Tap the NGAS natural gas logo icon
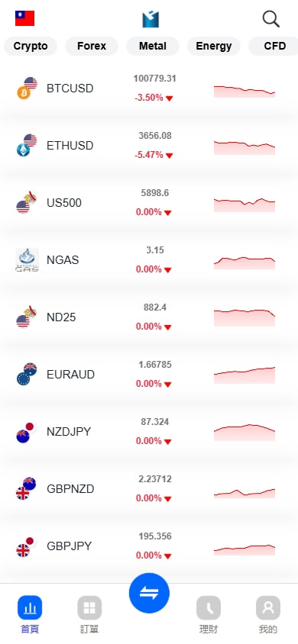Image resolution: width=298 pixels, height=644 pixels. click(x=28, y=260)
